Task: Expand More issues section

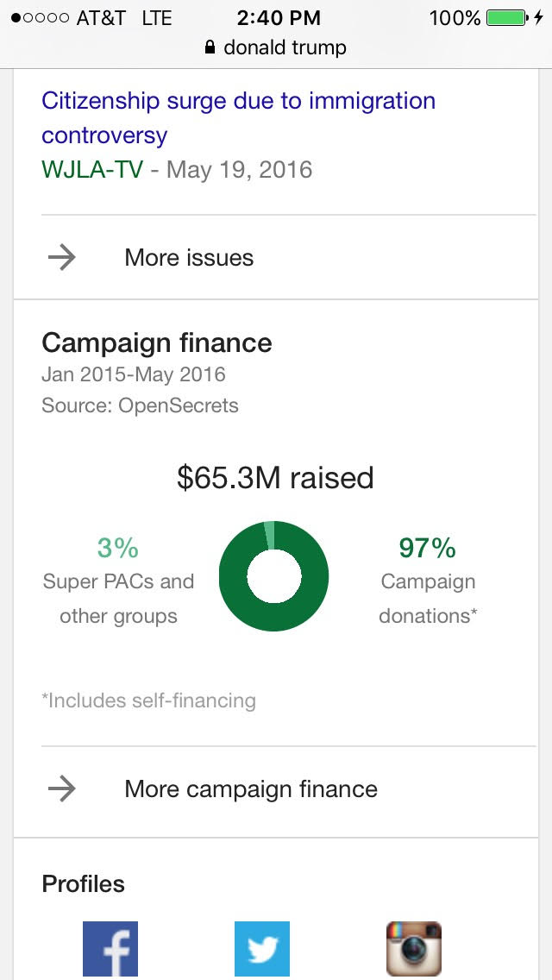Action: coord(189,257)
